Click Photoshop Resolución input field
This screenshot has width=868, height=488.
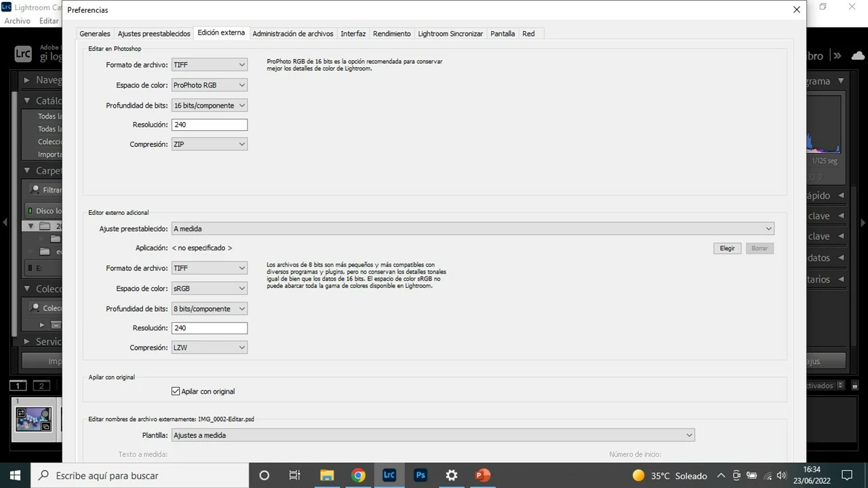tap(209, 125)
